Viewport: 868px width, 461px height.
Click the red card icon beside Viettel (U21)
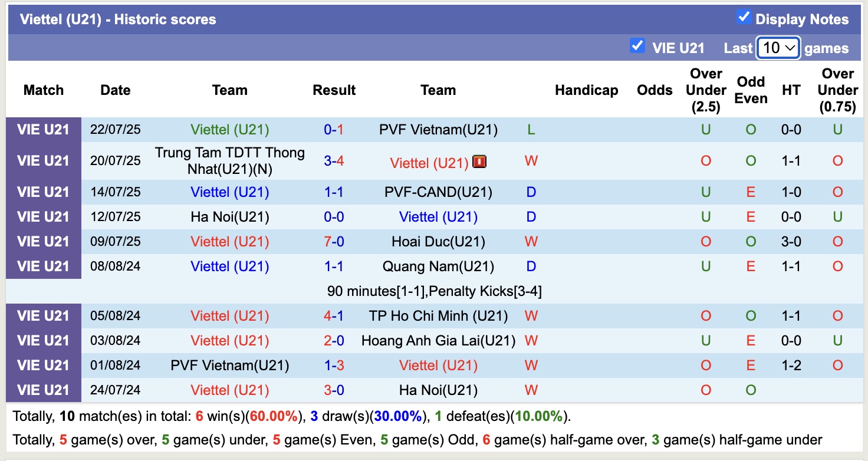tap(479, 162)
